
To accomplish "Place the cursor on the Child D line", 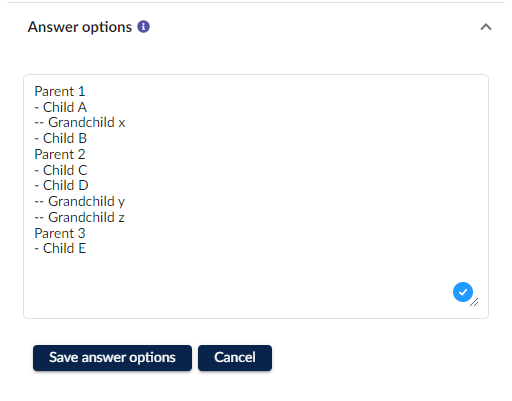I will [61, 185].
